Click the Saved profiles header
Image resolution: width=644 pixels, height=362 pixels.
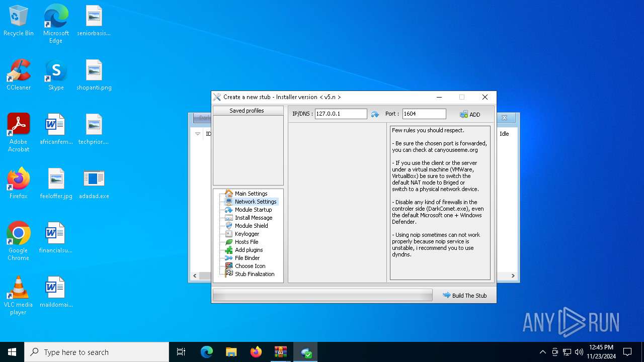[247, 111]
